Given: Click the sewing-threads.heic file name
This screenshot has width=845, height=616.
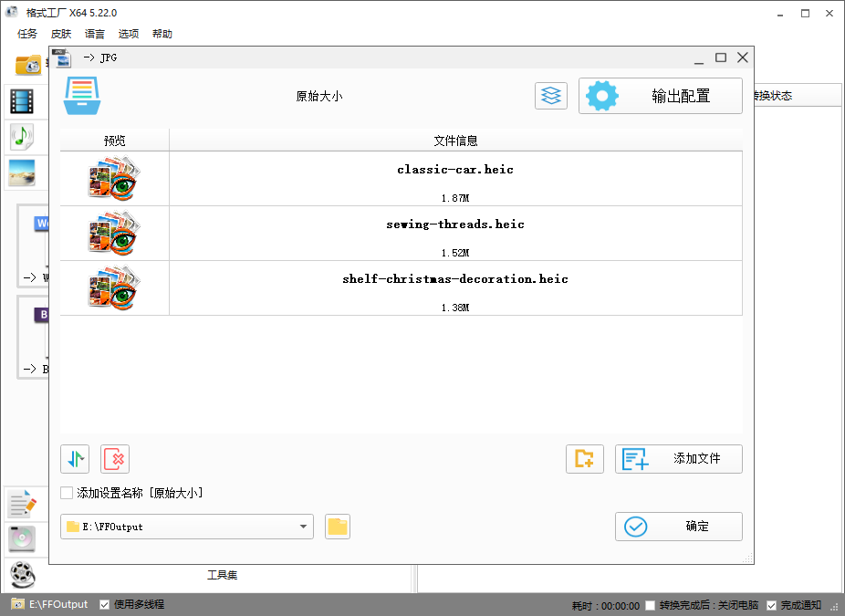Looking at the screenshot, I should click(455, 224).
